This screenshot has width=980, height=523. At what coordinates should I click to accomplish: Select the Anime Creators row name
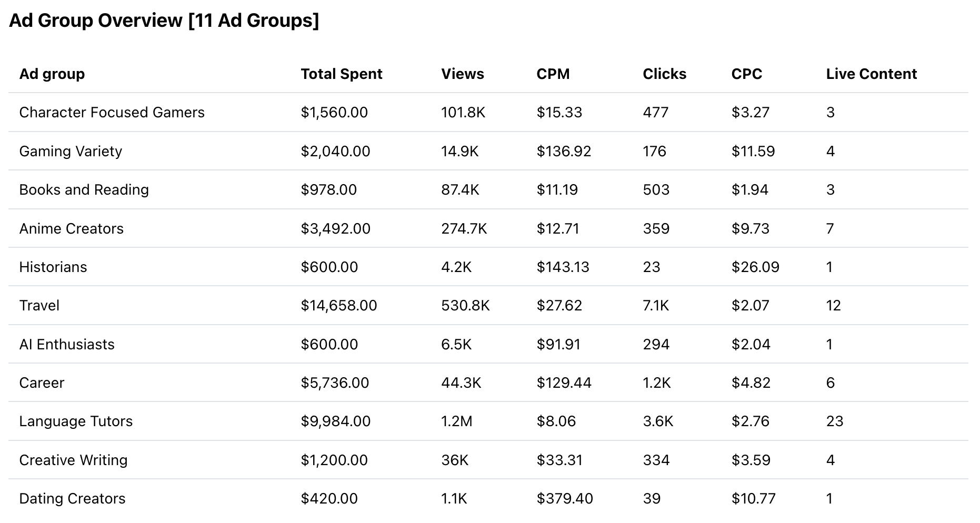71,229
